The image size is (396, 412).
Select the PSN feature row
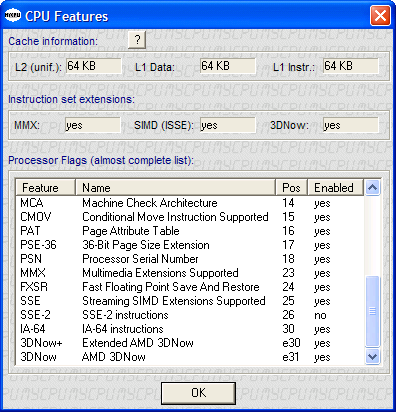click(189, 259)
